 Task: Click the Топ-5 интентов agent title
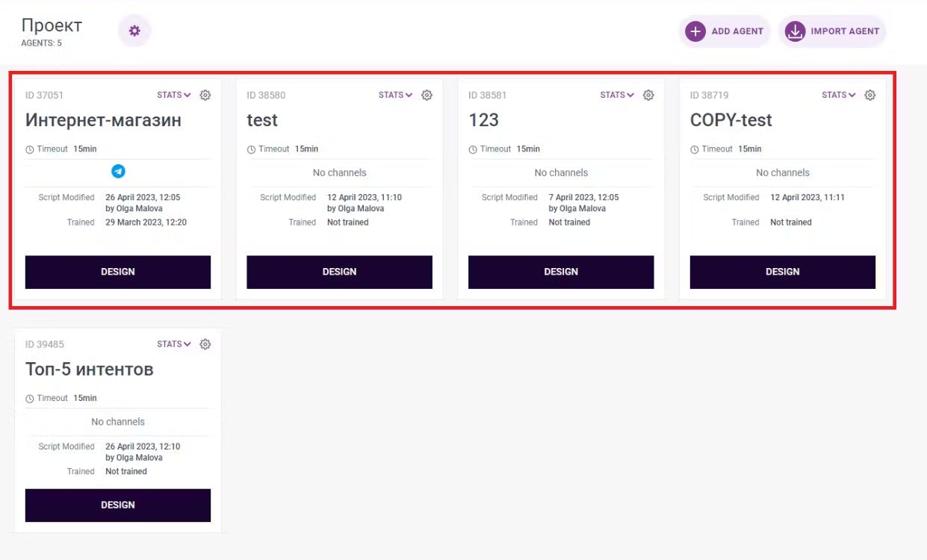pyautogui.click(x=90, y=370)
